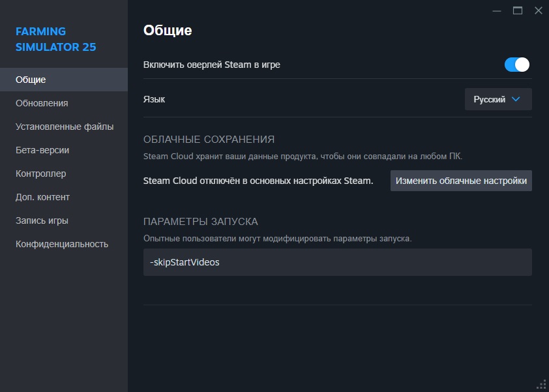Toggle the Steam overlay switch
Viewport: 549px width, 392px height.
pos(517,65)
